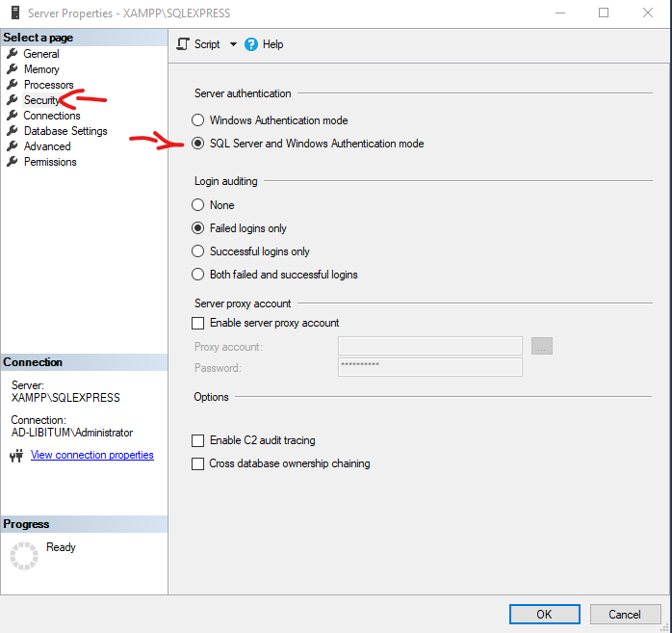Click the Script toolbar icon

click(x=184, y=44)
